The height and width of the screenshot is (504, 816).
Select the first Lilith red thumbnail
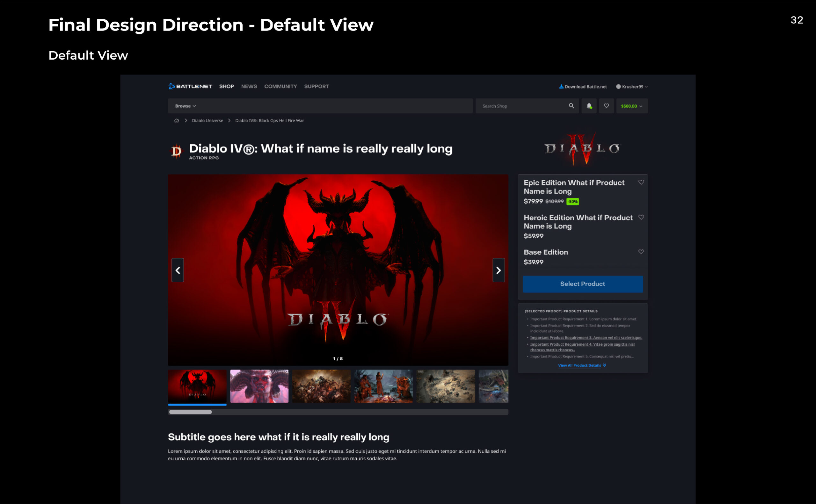pyautogui.click(x=197, y=386)
